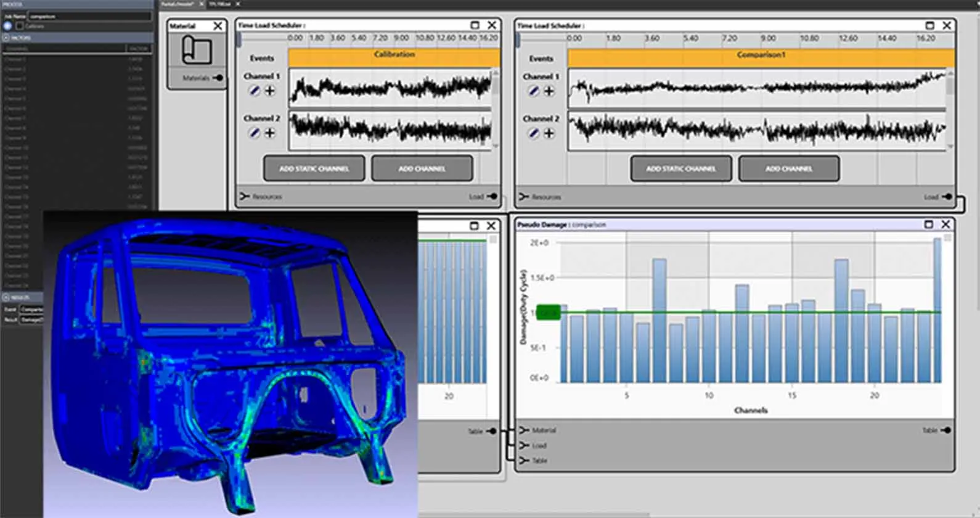
Task: Click Add Static Channel in Calibration scheduler
Action: pyautogui.click(x=314, y=168)
